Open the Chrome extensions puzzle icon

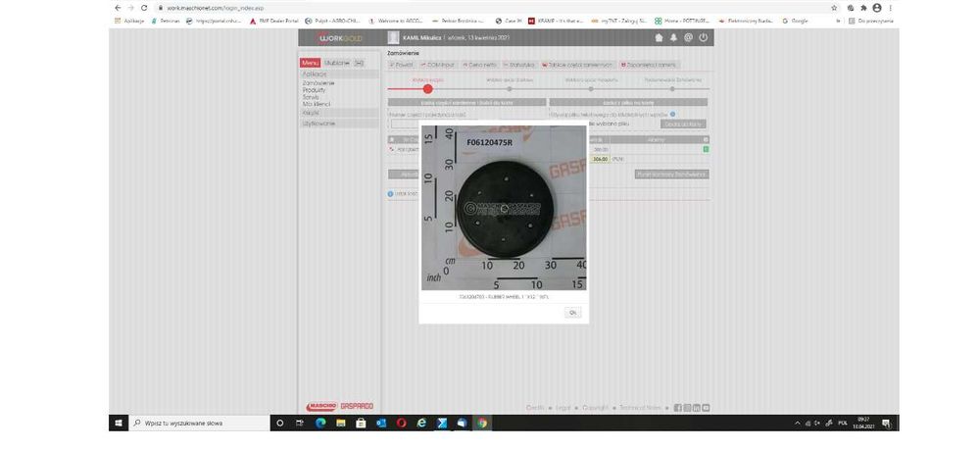click(x=863, y=8)
